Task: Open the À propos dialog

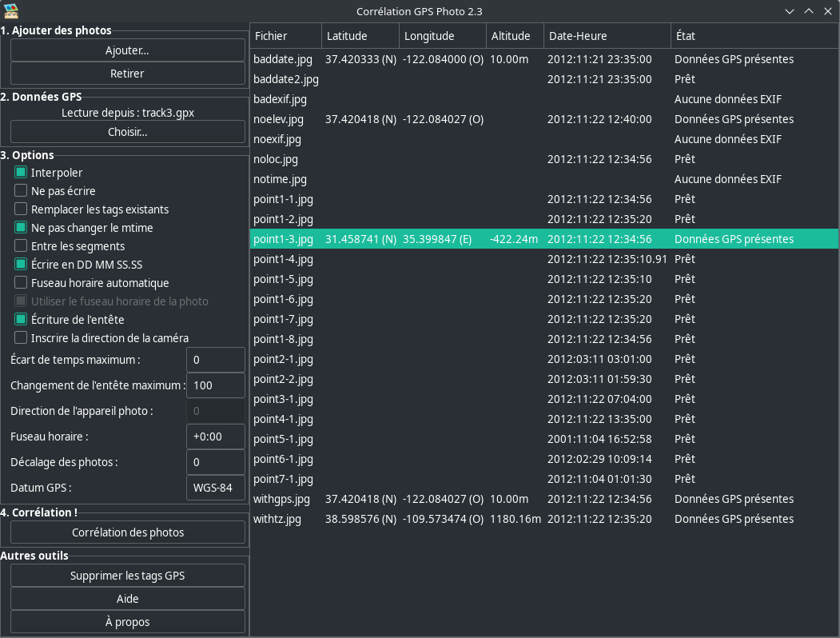Action: point(127,622)
